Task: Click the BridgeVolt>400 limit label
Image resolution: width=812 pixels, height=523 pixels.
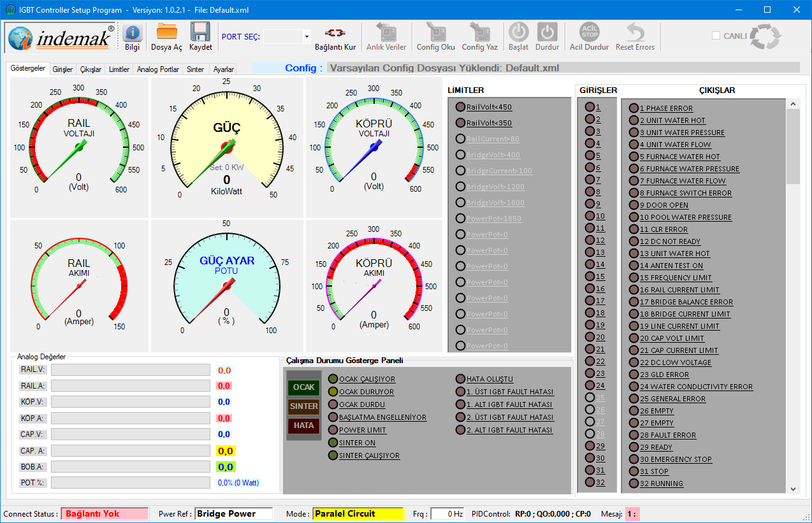Action: [x=493, y=155]
